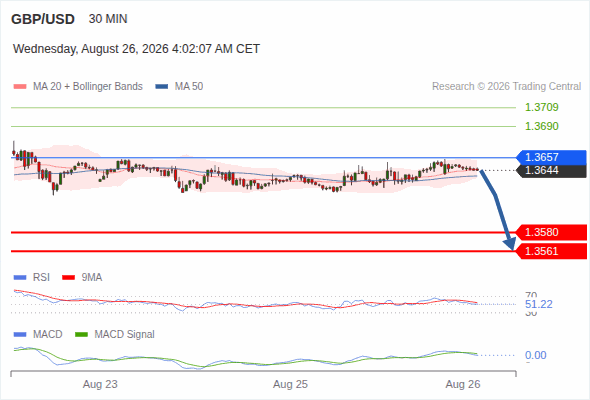Click the pink MA 20 legend swatch

[20, 87]
